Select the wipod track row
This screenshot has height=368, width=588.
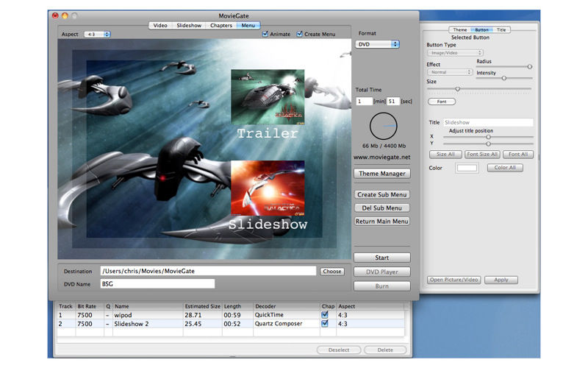click(231, 315)
